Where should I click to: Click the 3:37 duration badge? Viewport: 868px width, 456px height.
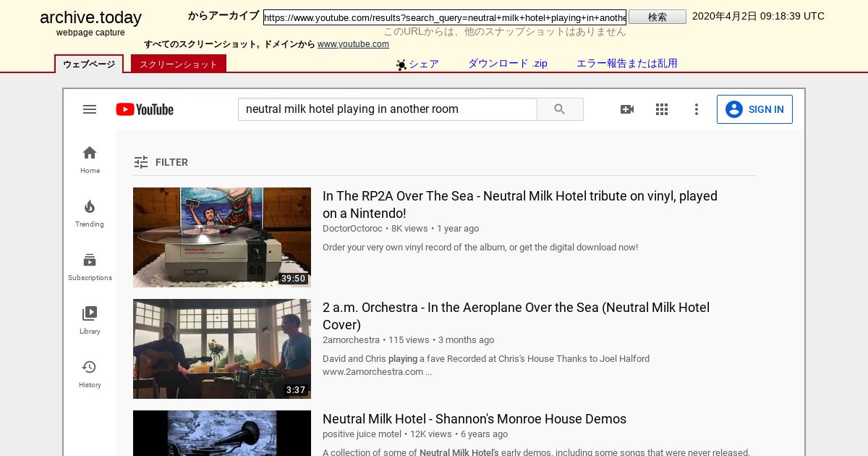(296, 390)
